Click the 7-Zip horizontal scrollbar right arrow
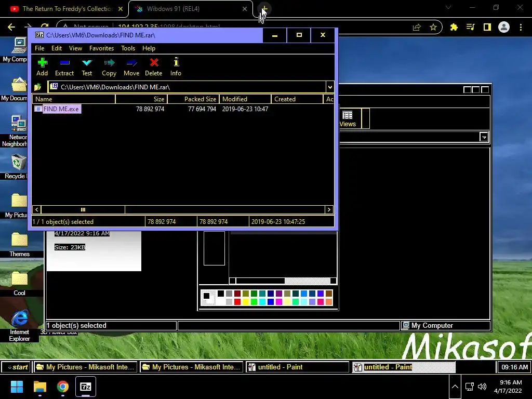The image size is (532, 399). (329, 210)
